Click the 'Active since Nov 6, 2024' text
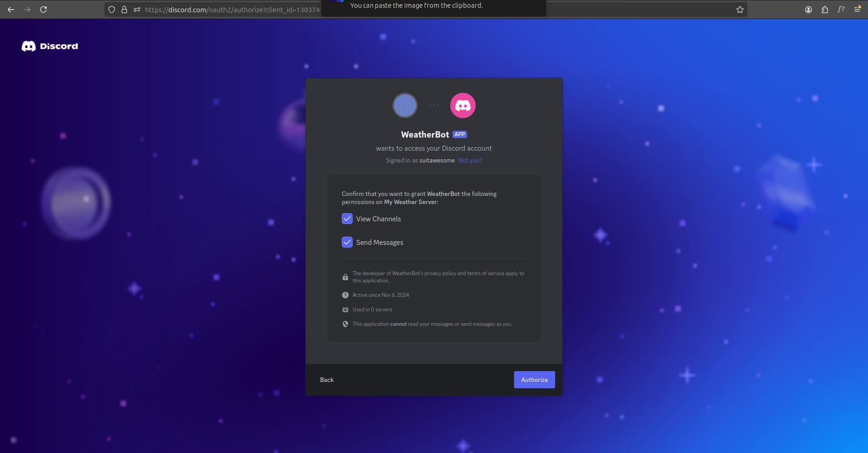 (381, 295)
